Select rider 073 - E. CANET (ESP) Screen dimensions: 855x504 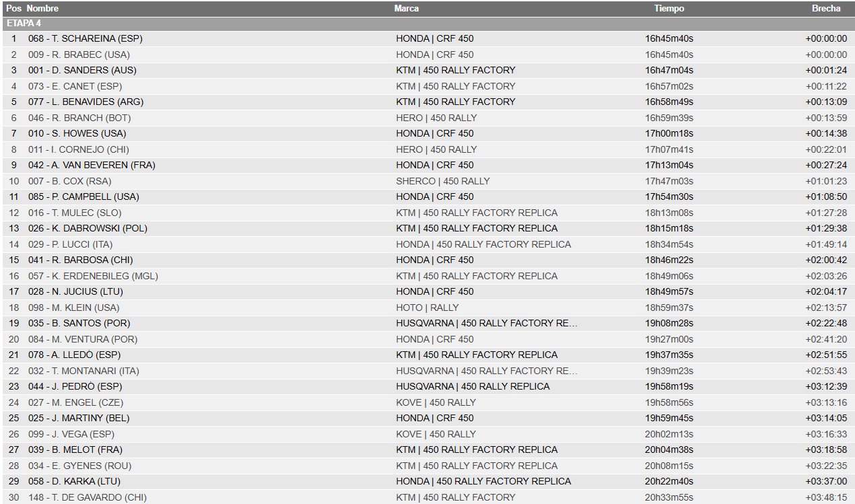(75, 86)
